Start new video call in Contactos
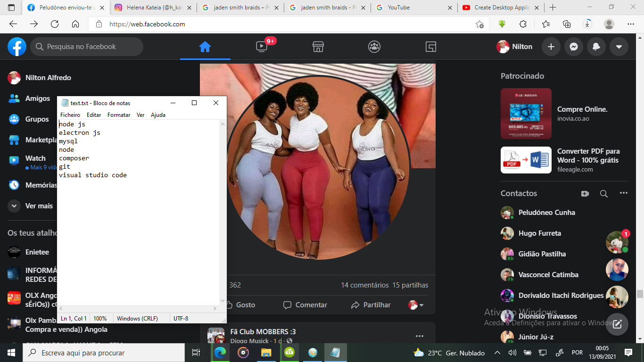Screen dimensions: 644x362 coord(585,194)
